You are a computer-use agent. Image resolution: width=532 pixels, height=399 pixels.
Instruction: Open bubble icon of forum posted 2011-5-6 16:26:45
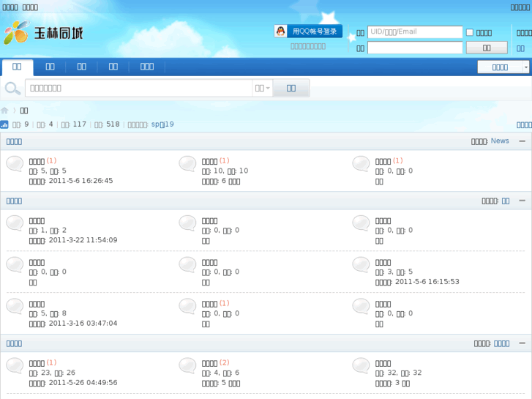point(15,164)
